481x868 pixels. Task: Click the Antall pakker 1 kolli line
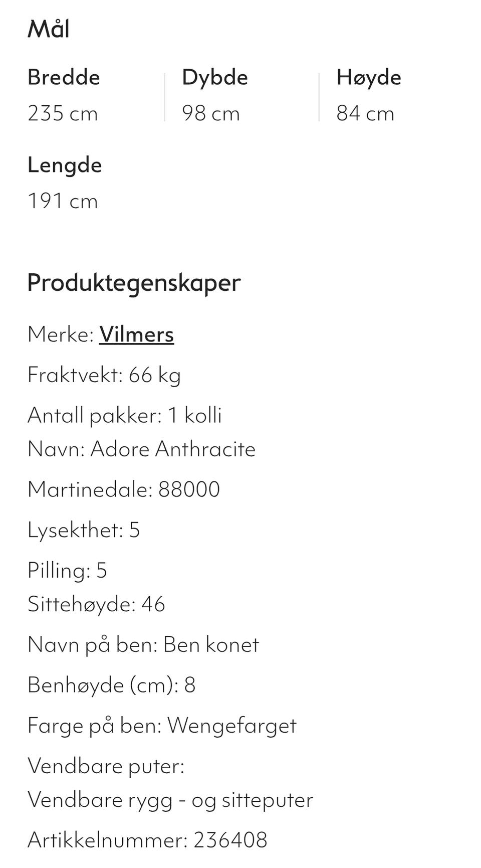[124, 415]
